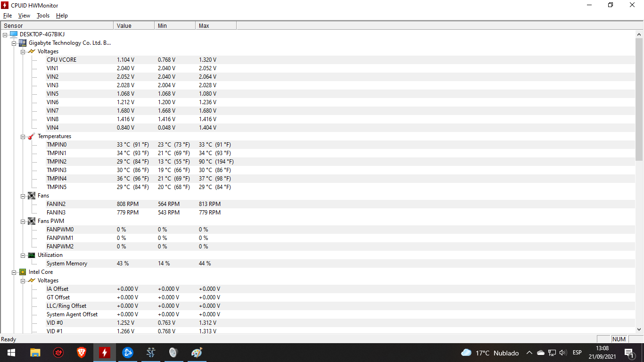The width and height of the screenshot is (644, 362).
Task: Collapse the Utilization group
Action: pyautogui.click(x=23, y=255)
